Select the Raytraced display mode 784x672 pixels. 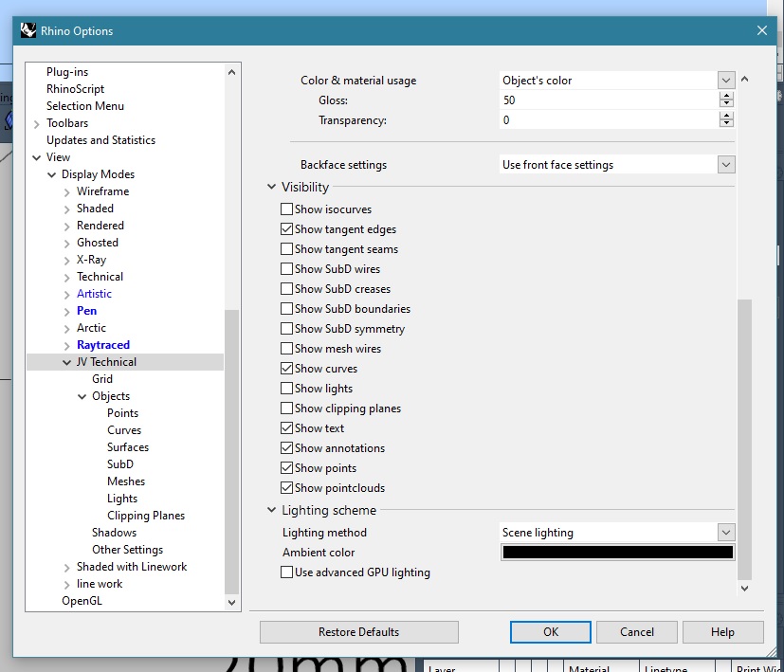pos(103,345)
